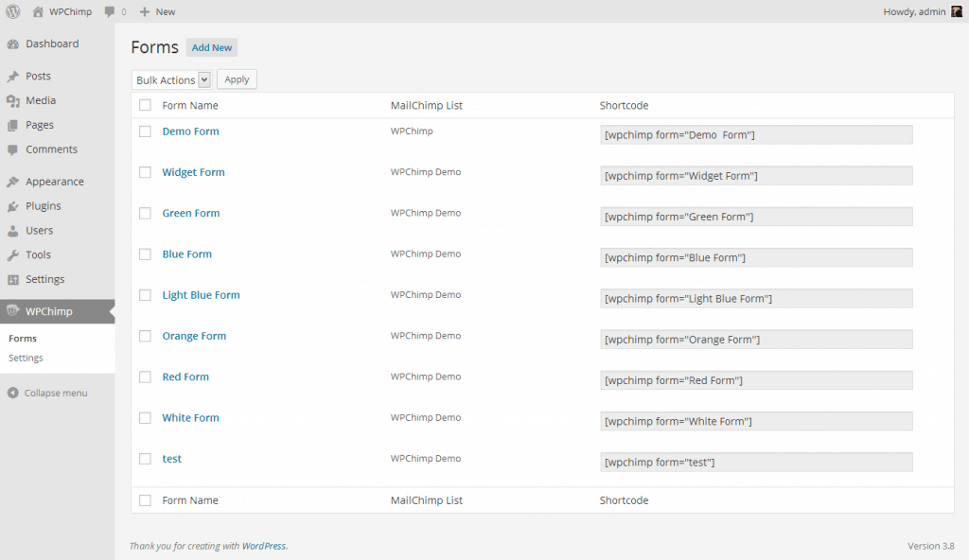Toggle the select-all checkbox in table footer

[x=145, y=500]
